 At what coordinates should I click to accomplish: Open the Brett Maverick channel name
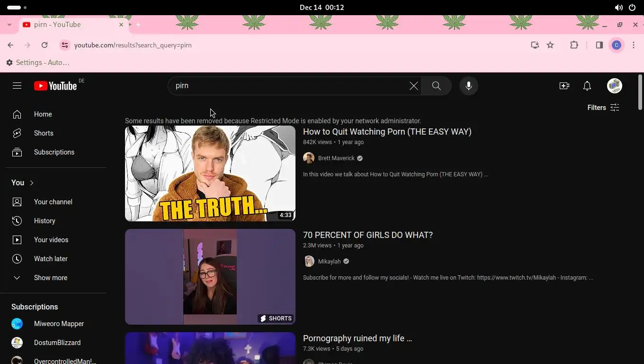coord(336,158)
